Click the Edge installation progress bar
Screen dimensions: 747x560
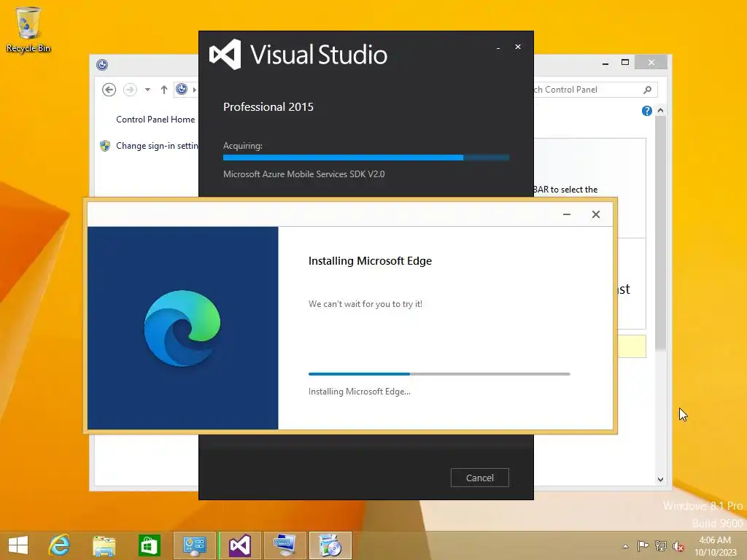(x=439, y=374)
